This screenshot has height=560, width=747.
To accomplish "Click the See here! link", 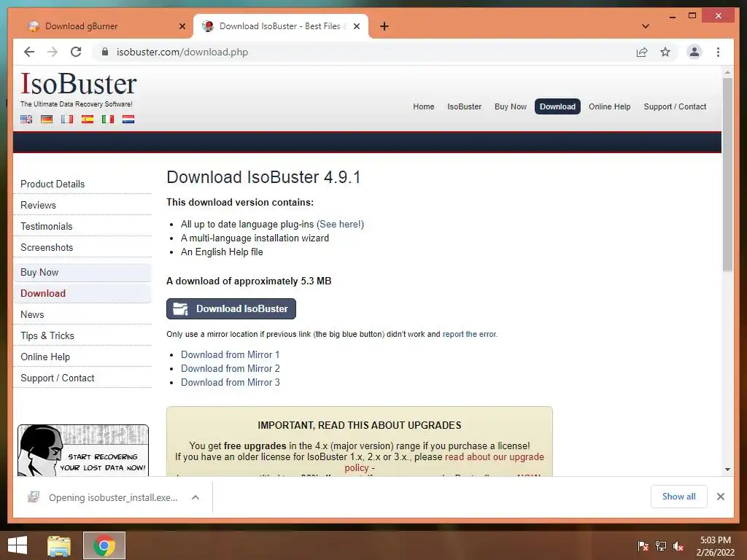I will point(340,225).
